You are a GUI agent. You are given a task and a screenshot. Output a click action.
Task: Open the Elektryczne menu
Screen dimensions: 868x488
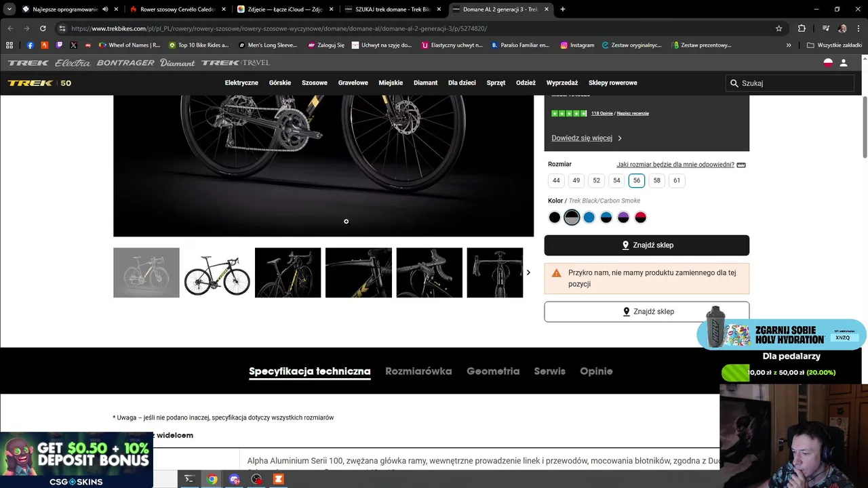[x=241, y=83]
